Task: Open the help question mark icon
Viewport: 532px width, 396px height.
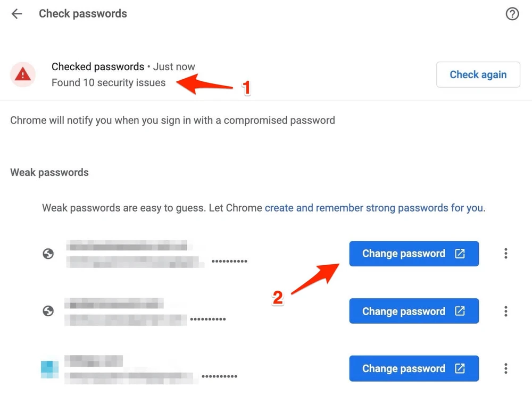Action: click(512, 14)
